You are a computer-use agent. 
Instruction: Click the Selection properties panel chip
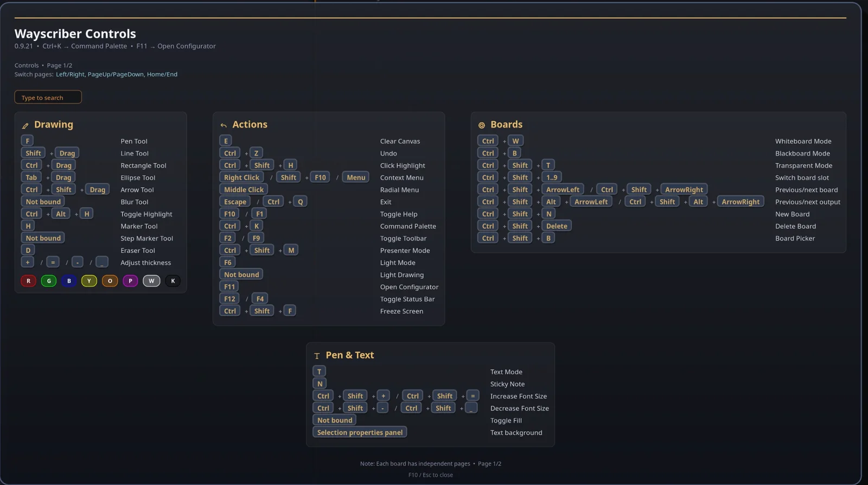[x=360, y=432]
